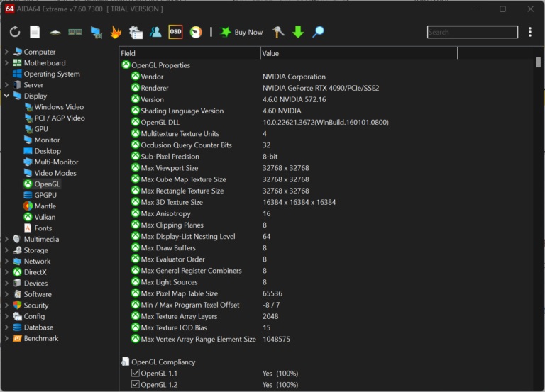
Task: Open the GPGPU page
Action: point(40,195)
